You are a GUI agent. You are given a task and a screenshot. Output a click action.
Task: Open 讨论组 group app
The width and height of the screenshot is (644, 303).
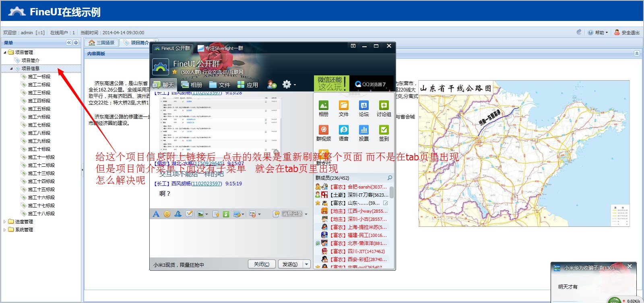tap(384, 109)
